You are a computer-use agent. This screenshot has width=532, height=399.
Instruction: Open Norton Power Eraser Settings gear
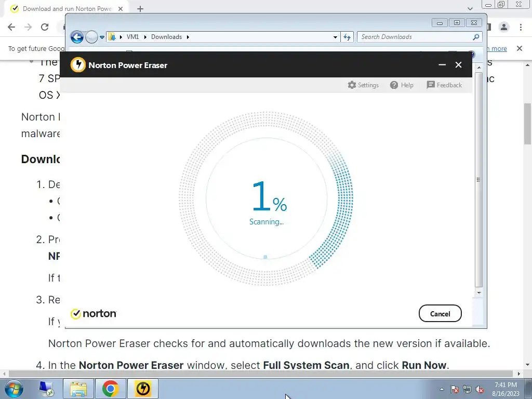[x=352, y=85]
